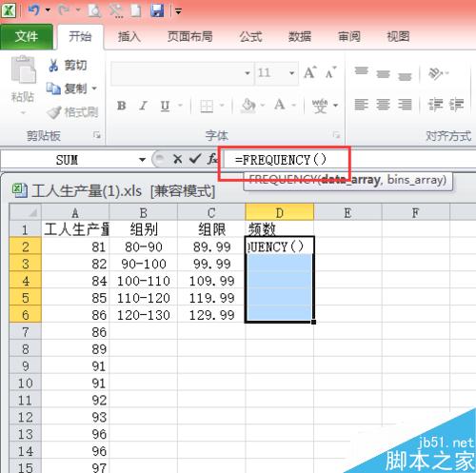Click the Insert Function fx icon
This screenshot has height=473, width=476.
pos(212,159)
